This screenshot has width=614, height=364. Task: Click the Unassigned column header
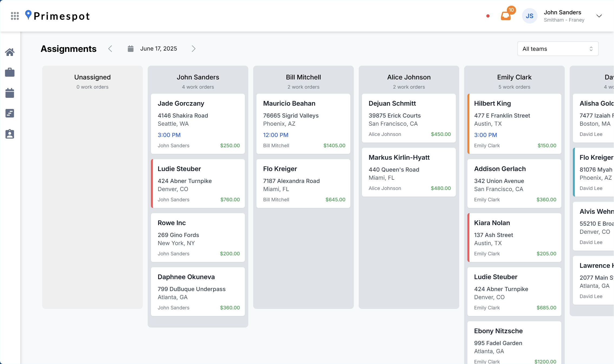point(92,77)
